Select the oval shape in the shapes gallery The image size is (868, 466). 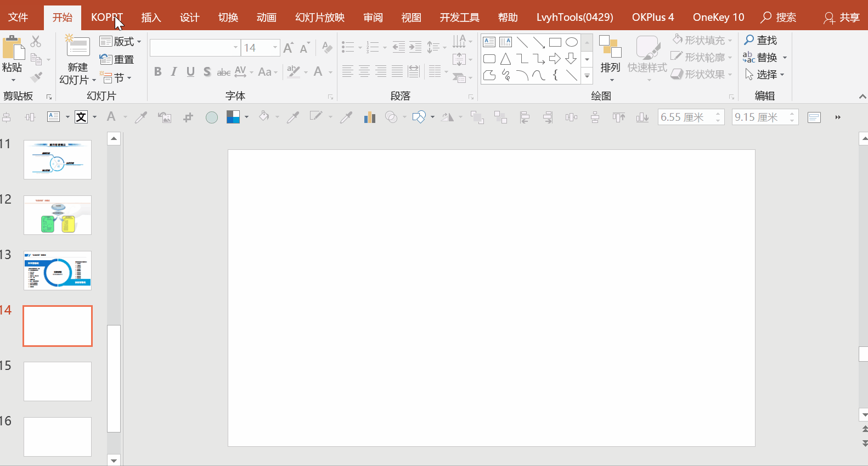pos(572,42)
